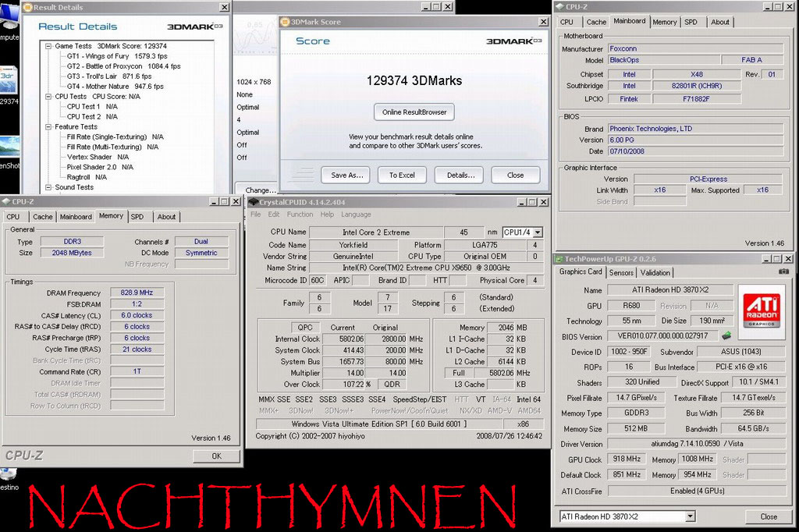Select GT3 - Troll's Lair result row

pyautogui.click(x=109, y=76)
